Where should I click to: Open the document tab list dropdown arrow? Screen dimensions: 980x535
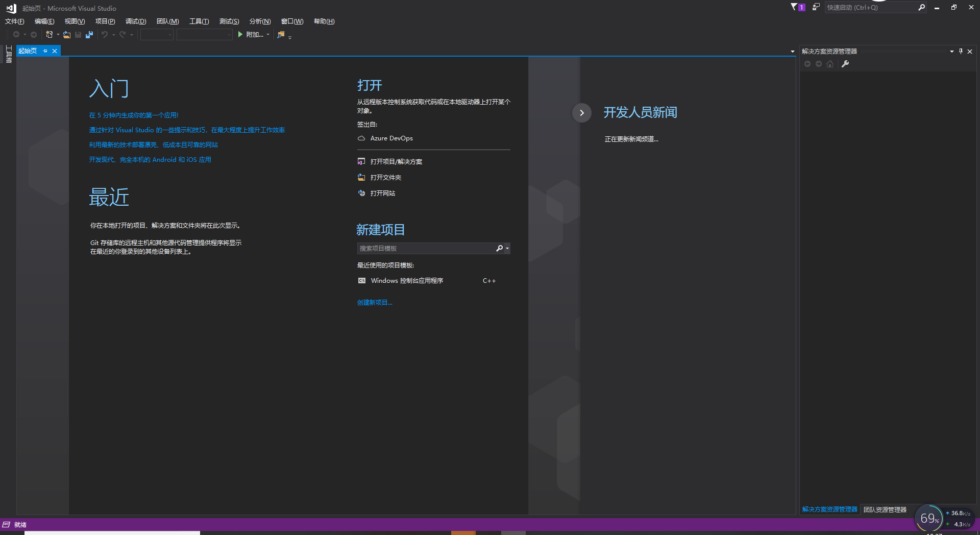click(792, 51)
